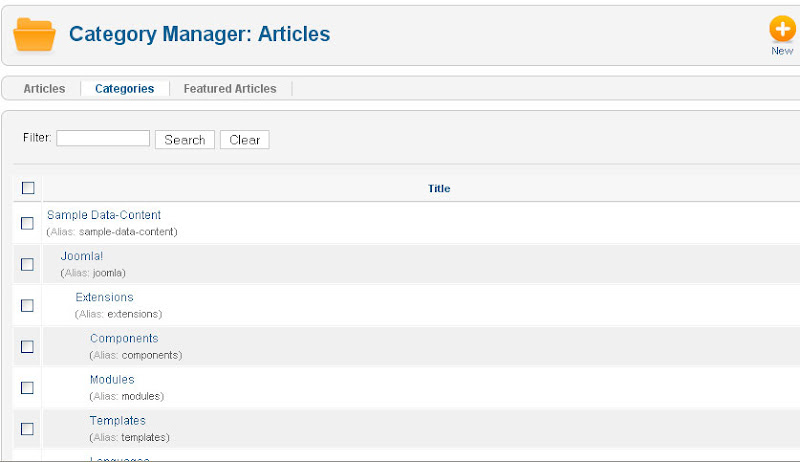Check the Joomla! row checkbox
This screenshot has width=800, height=462.
(27, 264)
